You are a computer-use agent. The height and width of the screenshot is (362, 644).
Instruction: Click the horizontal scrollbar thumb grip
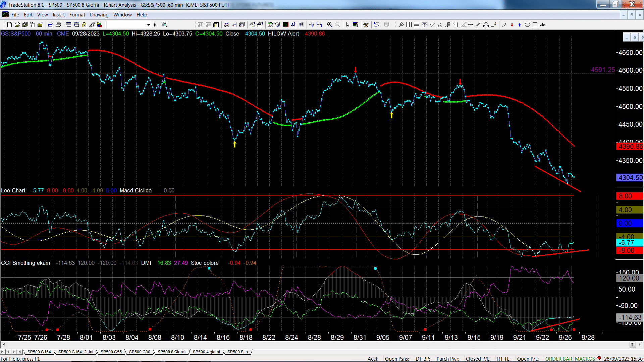(633, 345)
